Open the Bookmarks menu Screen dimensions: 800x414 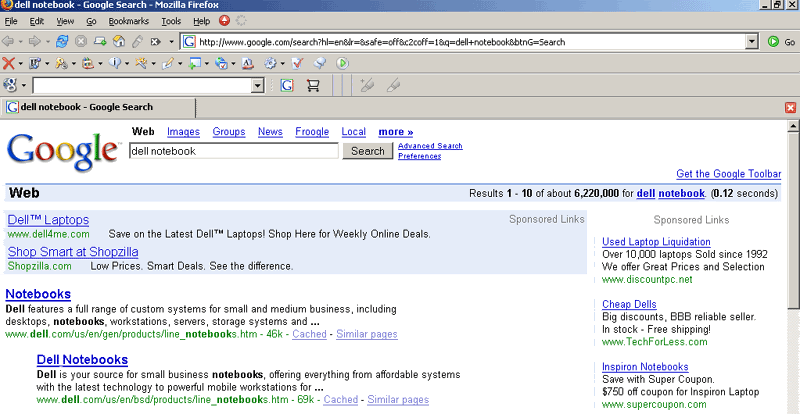tap(129, 21)
